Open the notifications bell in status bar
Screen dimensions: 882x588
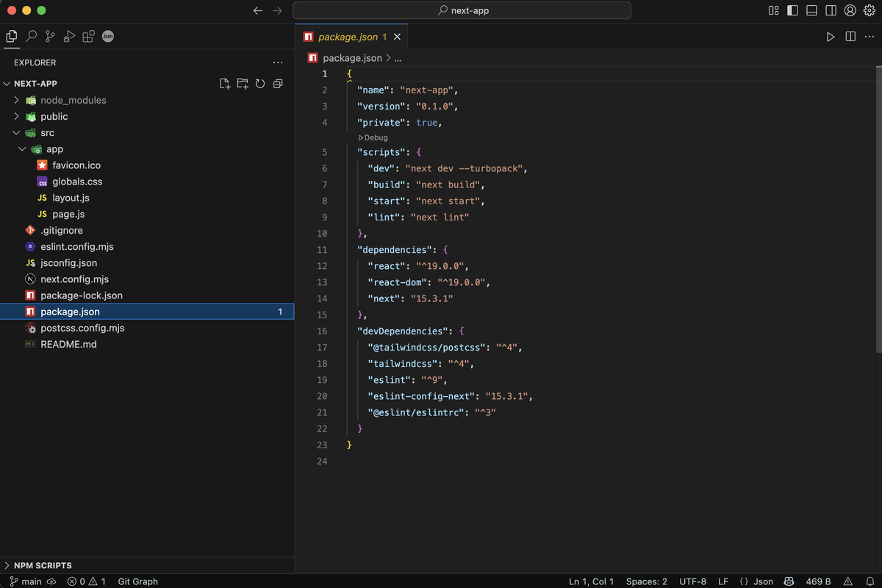coord(870,581)
